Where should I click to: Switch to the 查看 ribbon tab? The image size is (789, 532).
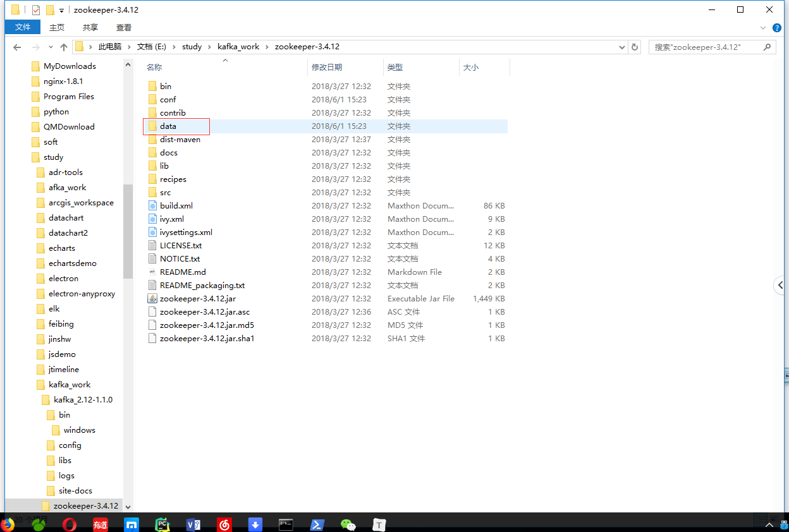point(124,27)
